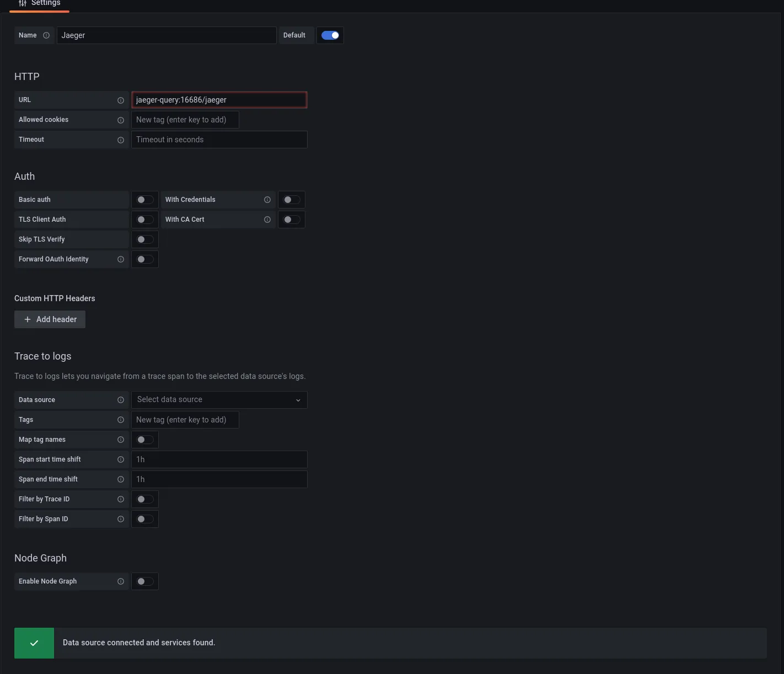Screen dimensions: 784x674
Task: Click the Map tag names info icon
Action: click(121, 440)
